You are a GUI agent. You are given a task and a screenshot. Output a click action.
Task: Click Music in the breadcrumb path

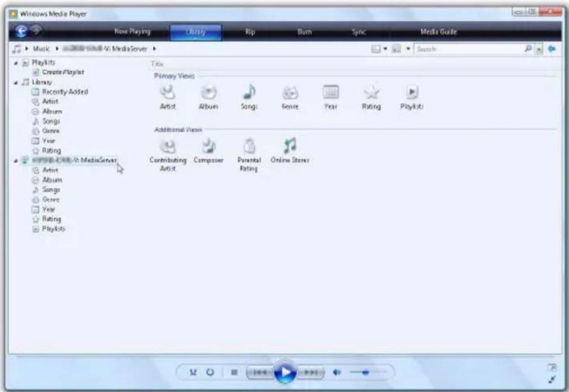[x=41, y=49]
